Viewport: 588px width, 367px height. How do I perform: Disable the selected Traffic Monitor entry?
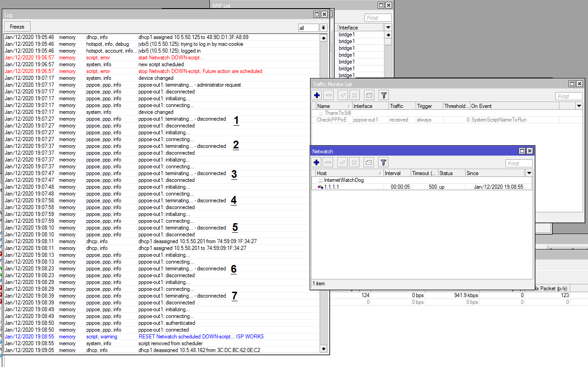pos(355,95)
